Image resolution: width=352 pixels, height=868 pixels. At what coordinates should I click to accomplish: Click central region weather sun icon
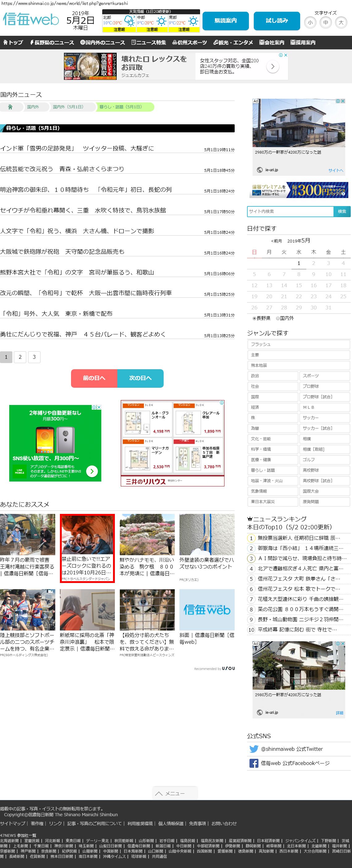(161, 22)
